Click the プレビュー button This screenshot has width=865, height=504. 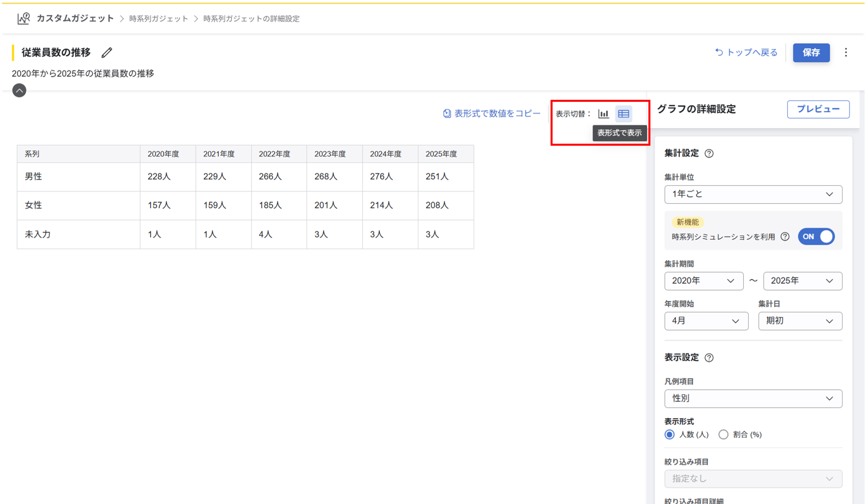[819, 109]
